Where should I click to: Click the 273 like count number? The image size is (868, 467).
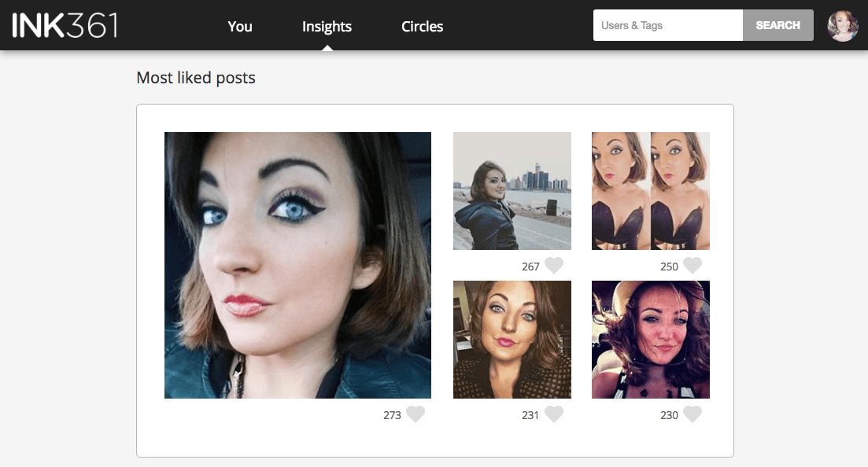click(392, 415)
